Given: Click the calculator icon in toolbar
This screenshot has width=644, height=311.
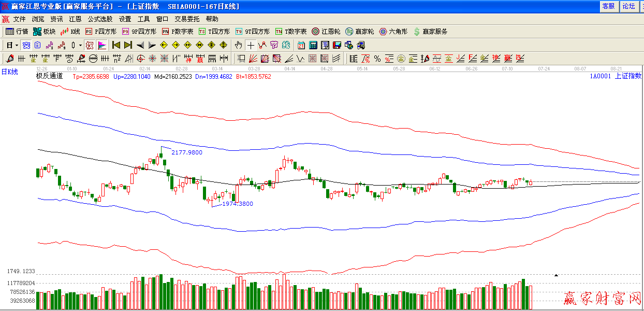Looking at the screenshot, I should [x=313, y=45].
